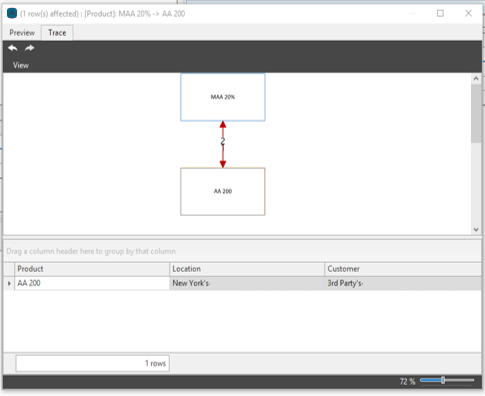Click the 3rd Party's customer cell
Screen dimensions: 485x396
pos(403,283)
